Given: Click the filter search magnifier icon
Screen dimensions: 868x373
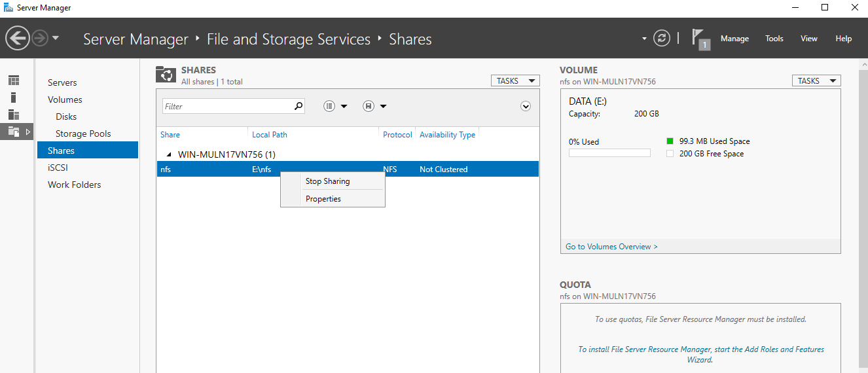Looking at the screenshot, I should (x=298, y=106).
